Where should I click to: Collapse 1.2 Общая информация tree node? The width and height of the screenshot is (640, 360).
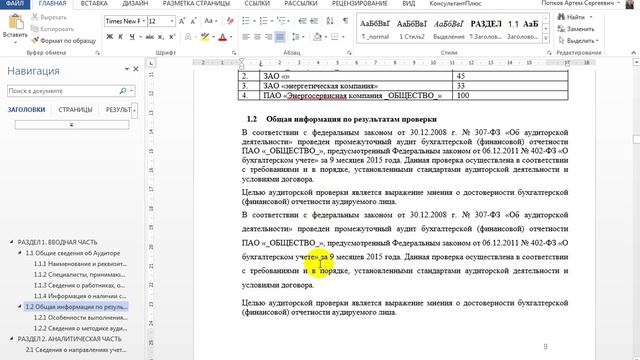tap(20, 307)
